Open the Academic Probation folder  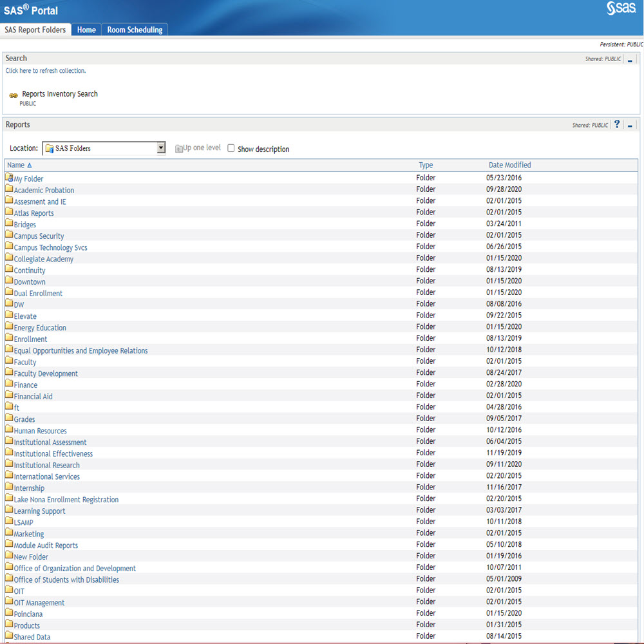click(44, 190)
